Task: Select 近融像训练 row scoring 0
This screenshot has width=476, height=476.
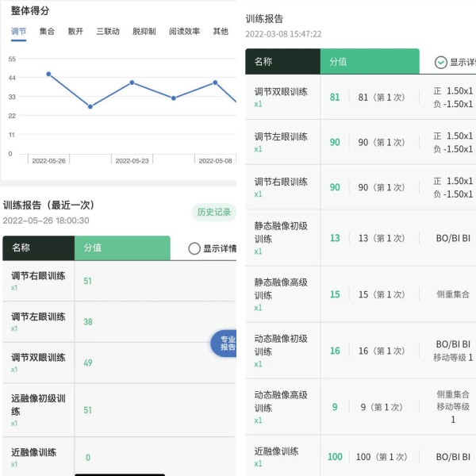Action: 119,457
